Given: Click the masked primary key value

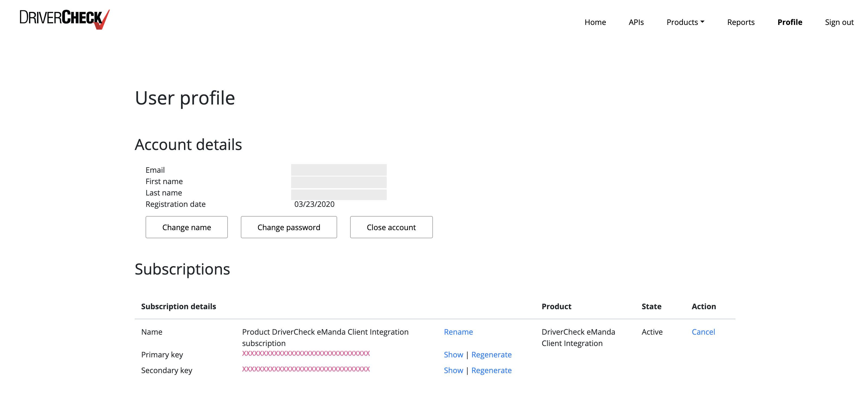Looking at the screenshot, I should click(x=306, y=353).
